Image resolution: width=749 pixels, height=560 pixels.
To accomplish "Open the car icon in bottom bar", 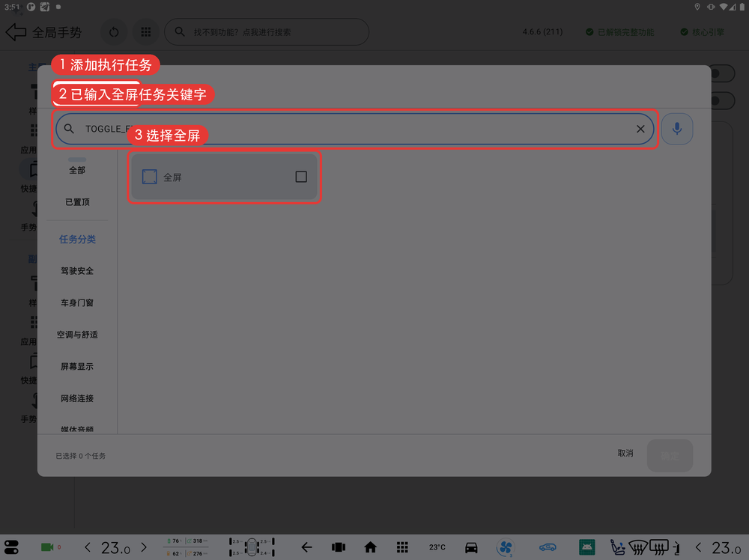I will coord(471,547).
